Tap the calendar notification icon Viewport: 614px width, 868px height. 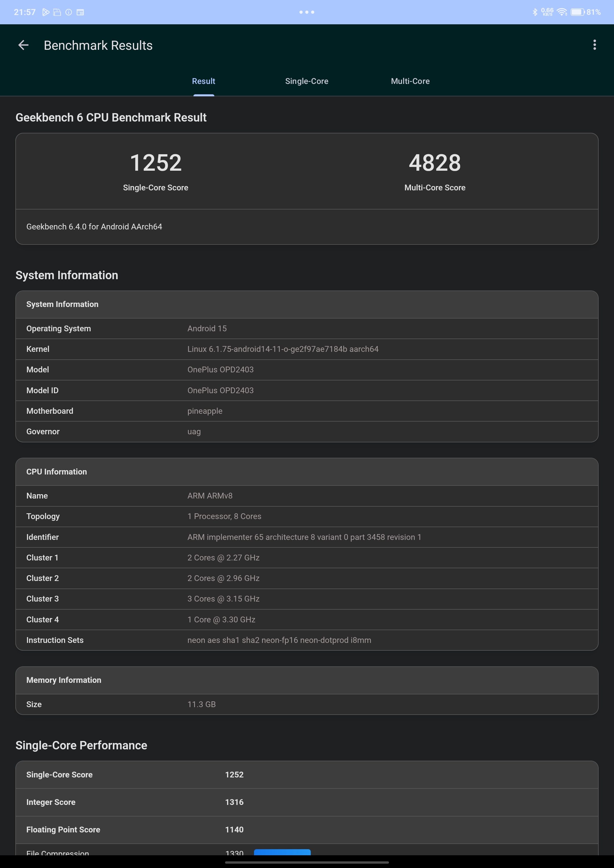click(x=80, y=12)
